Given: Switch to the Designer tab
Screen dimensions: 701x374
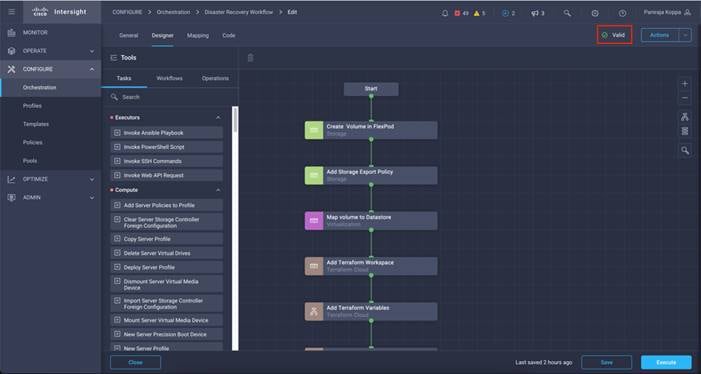Looking at the screenshot, I should click(x=162, y=35).
